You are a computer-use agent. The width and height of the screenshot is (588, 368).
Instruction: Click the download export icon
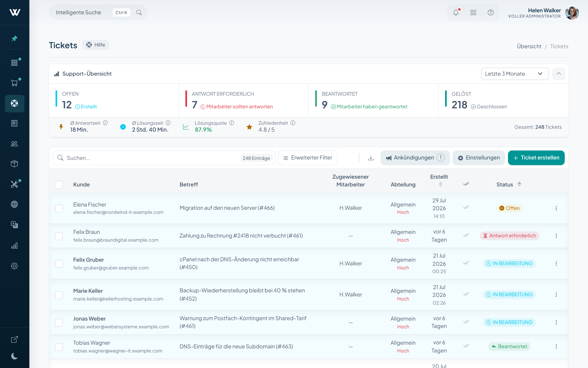pyautogui.click(x=371, y=158)
